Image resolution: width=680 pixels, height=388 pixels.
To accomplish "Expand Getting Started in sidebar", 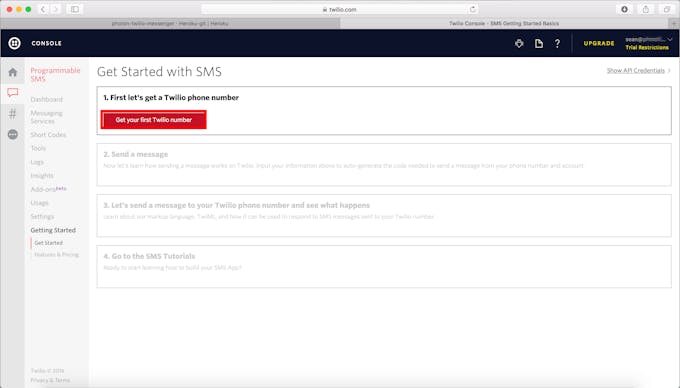I will tap(53, 230).
